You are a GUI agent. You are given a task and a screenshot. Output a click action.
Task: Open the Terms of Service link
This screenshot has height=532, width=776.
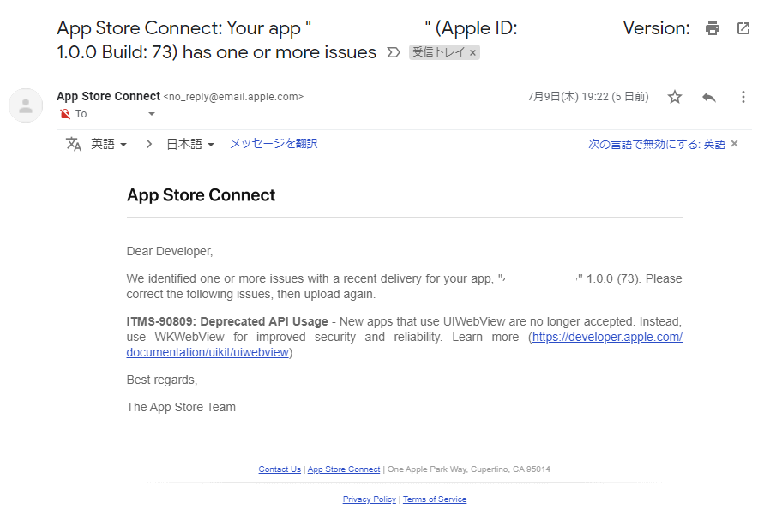pos(435,499)
